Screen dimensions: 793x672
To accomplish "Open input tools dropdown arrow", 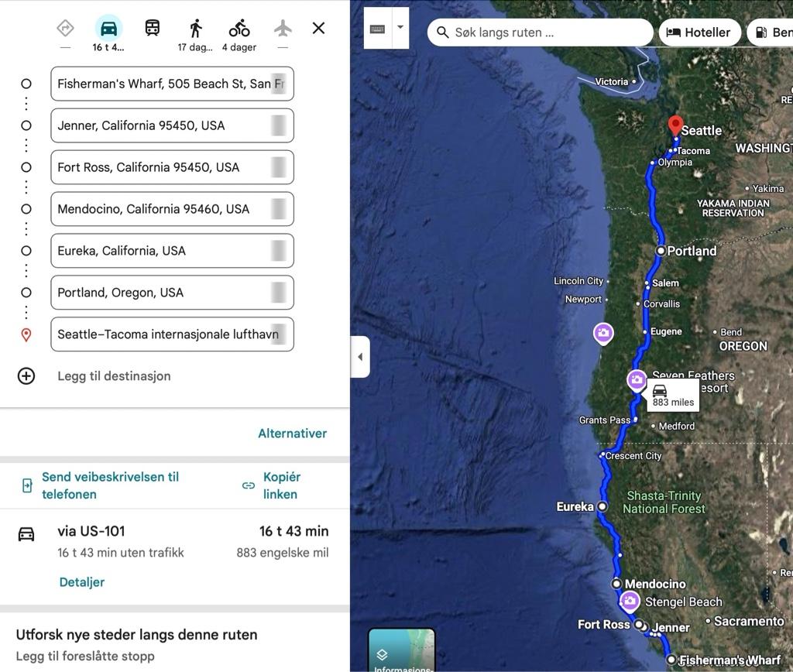I will [400, 28].
